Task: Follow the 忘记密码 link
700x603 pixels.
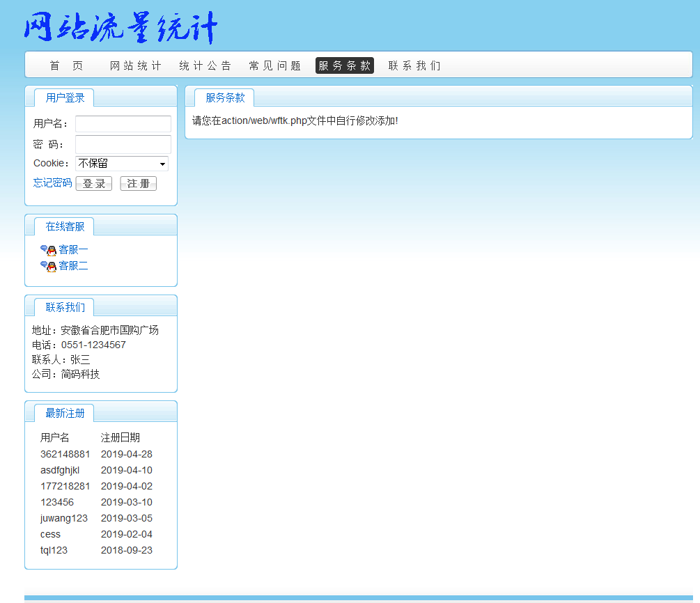Action: [x=52, y=182]
